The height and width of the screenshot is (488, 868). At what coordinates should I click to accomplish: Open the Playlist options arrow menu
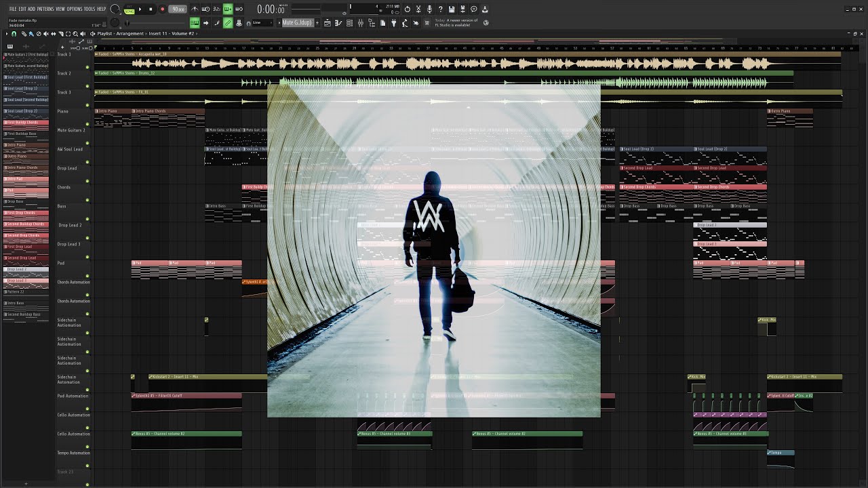[7, 33]
